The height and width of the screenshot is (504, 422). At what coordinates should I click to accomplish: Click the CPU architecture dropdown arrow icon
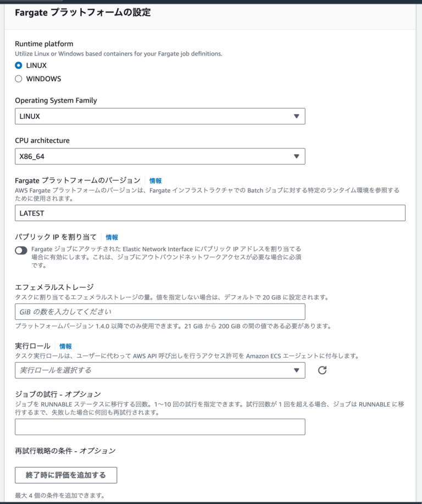pos(297,156)
